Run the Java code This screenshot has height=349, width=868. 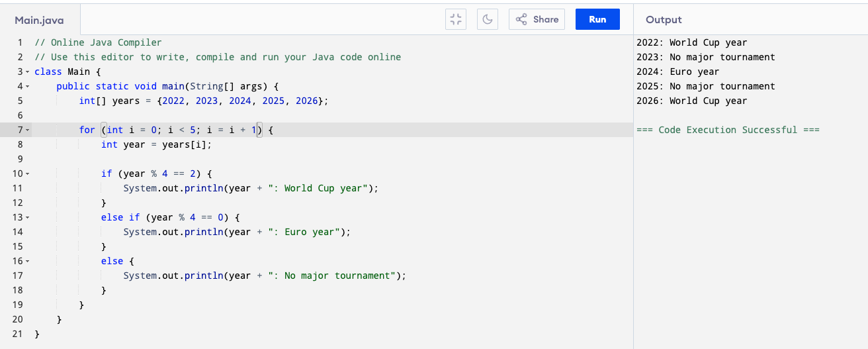pyautogui.click(x=597, y=19)
